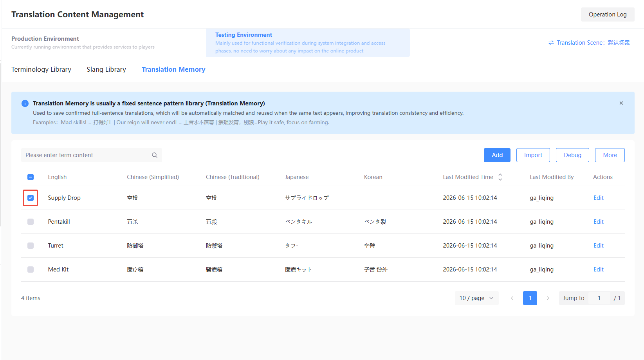Click the info icon in banner

pos(25,103)
